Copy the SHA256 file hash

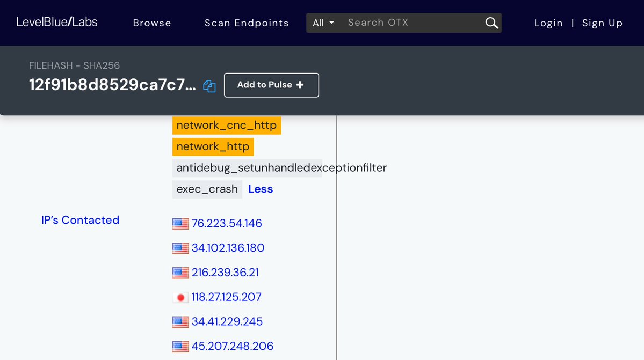tap(209, 86)
